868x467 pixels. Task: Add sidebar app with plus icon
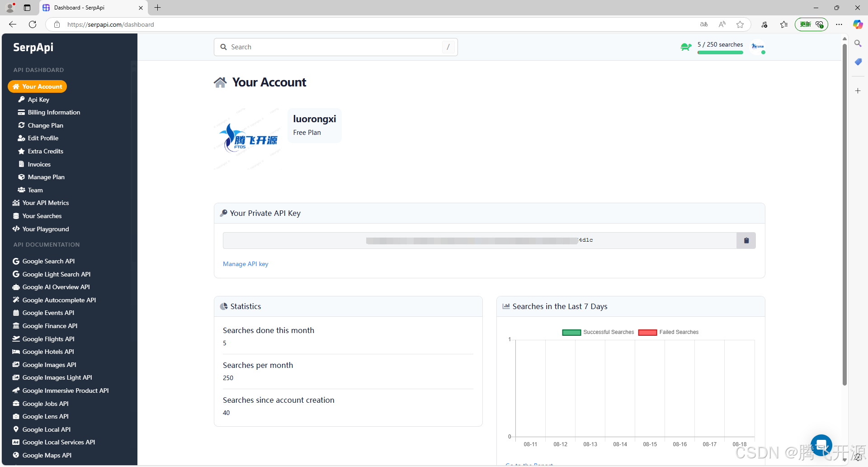(858, 91)
